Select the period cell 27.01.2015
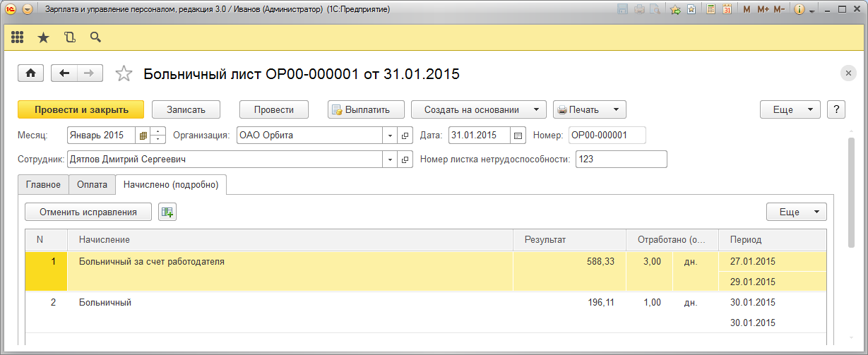Screen dimensions: 868x355 click(773, 261)
